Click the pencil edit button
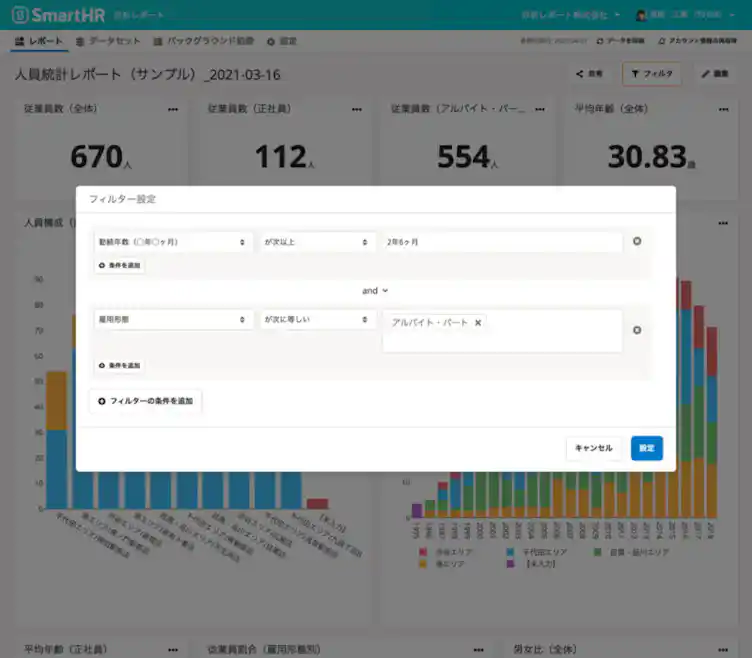This screenshot has height=658, width=752. (x=715, y=74)
